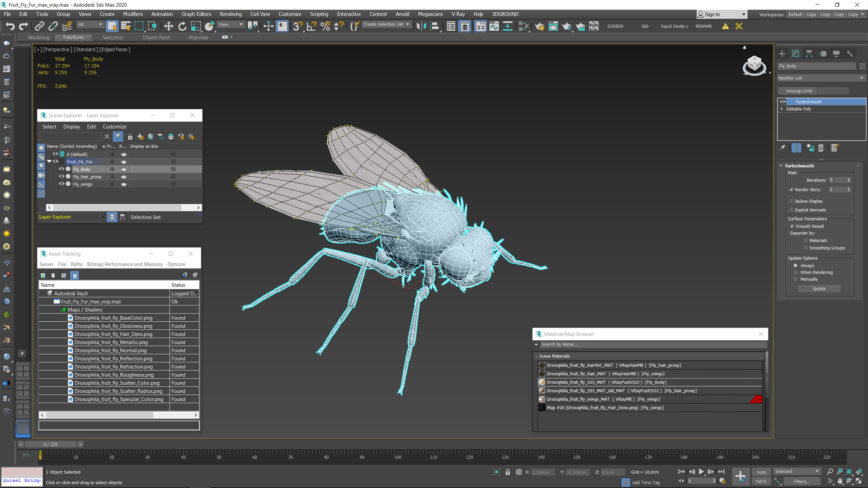The height and width of the screenshot is (488, 868).
Task: Click the Render Production teapot icon
Action: pos(566,26)
